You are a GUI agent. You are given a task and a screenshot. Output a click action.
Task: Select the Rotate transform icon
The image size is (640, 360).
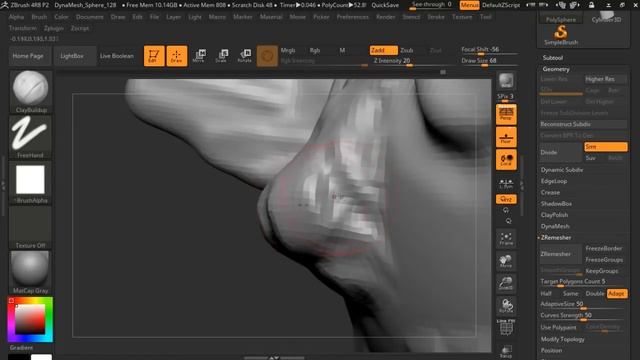tap(244, 56)
